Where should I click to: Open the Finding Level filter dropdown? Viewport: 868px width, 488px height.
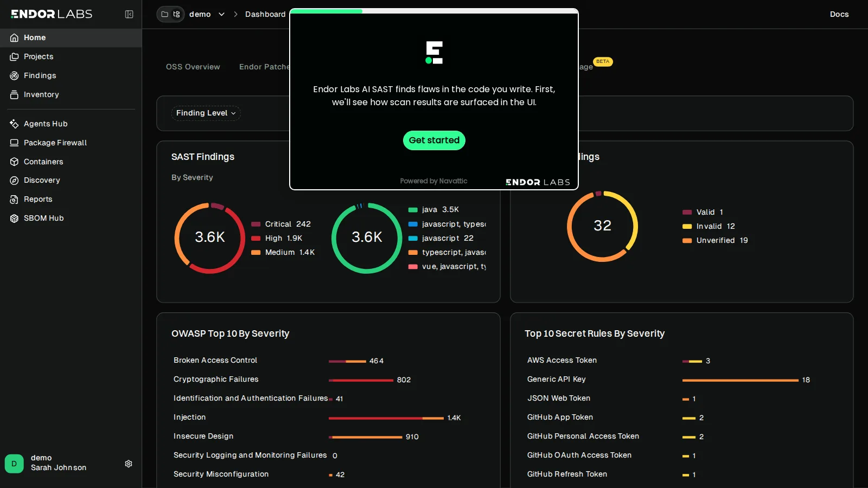click(x=206, y=113)
